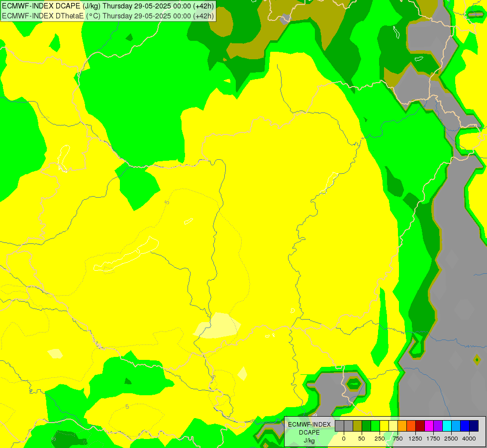
Task: Click the magenta legend swatch
Action: coord(429,426)
